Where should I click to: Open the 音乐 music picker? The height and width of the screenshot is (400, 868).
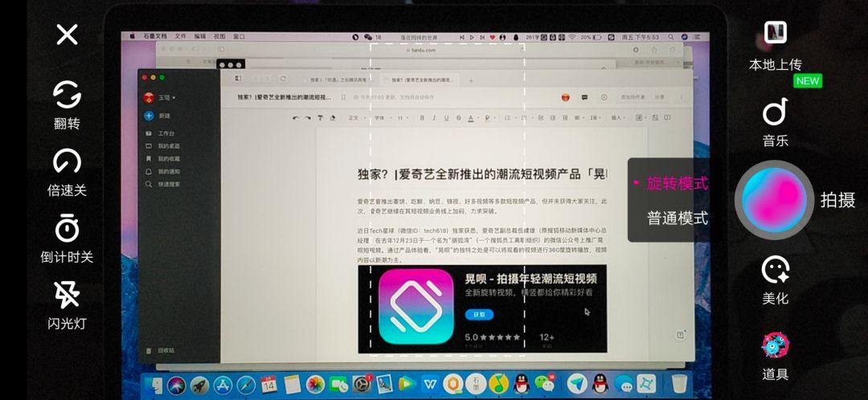coord(775,122)
